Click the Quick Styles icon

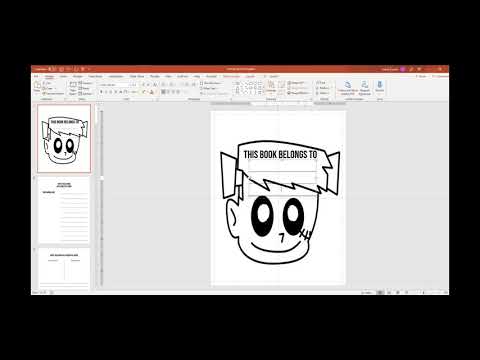[x=281, y=88]
